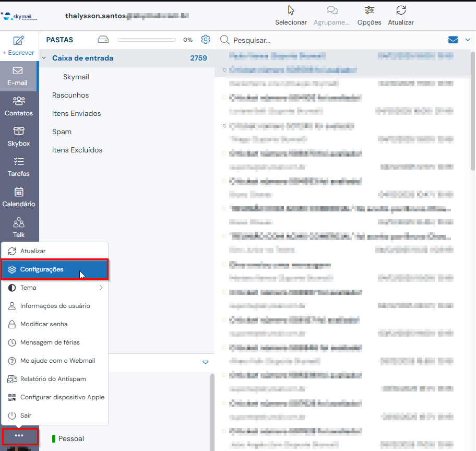Open folder settings gear beside PASTAS
This screenshot has width=476, height=451.
(206, 40)
